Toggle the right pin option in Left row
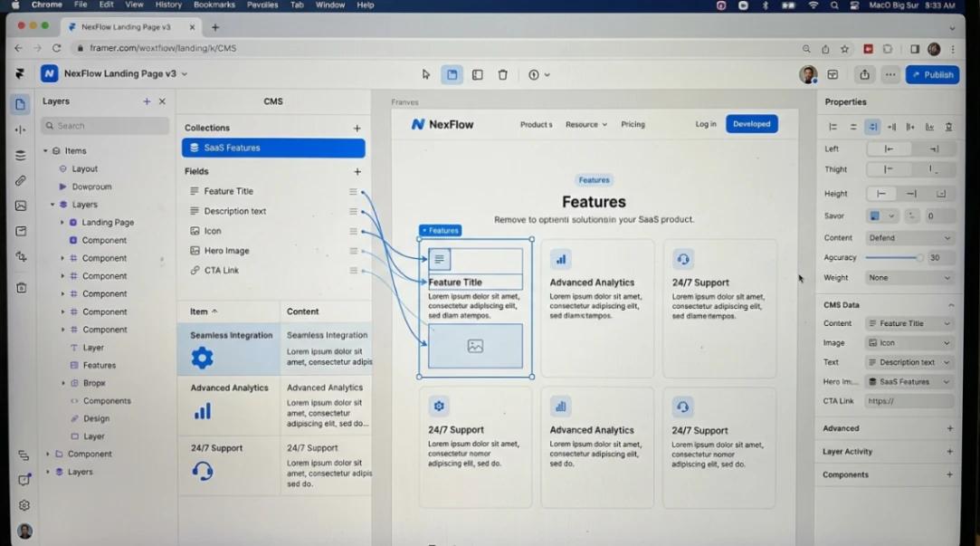980x546 pixels. coord(934,148)
